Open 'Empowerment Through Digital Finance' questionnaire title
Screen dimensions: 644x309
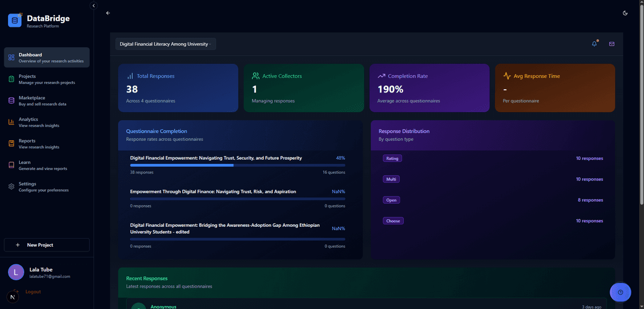click(213, 191)
